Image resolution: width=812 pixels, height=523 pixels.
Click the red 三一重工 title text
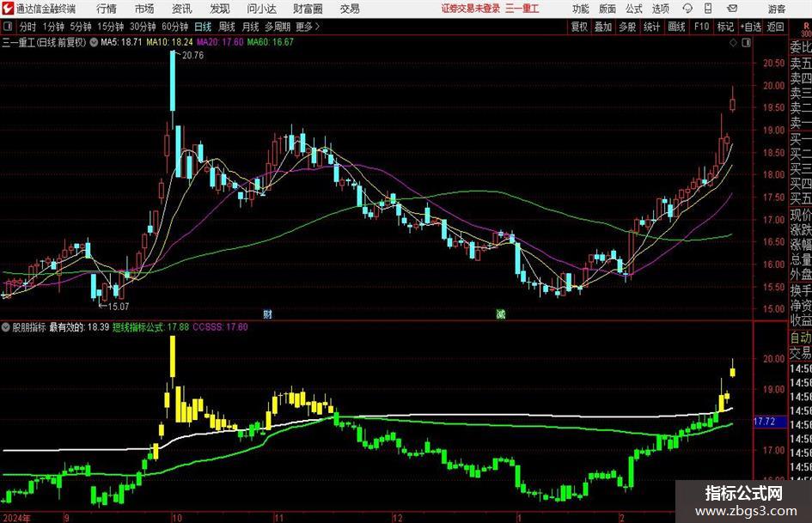[522, 9]
